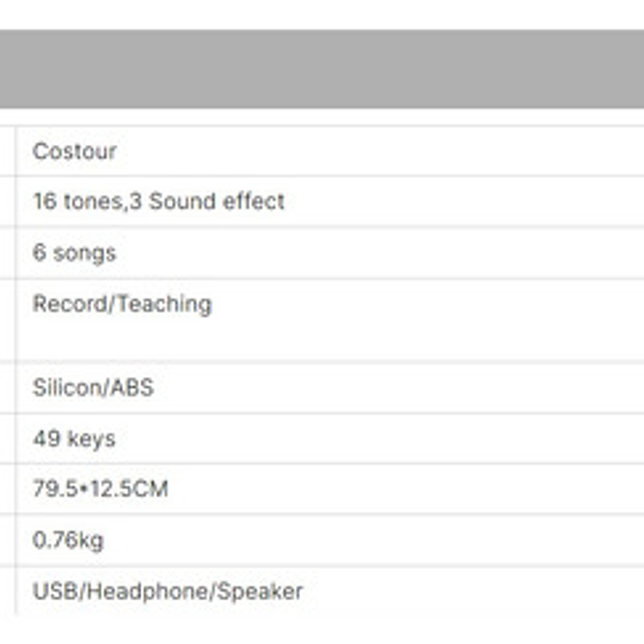644x644 pixels.
Task: Click the label cell left of "16 tones"
Action: coord(7,202)
